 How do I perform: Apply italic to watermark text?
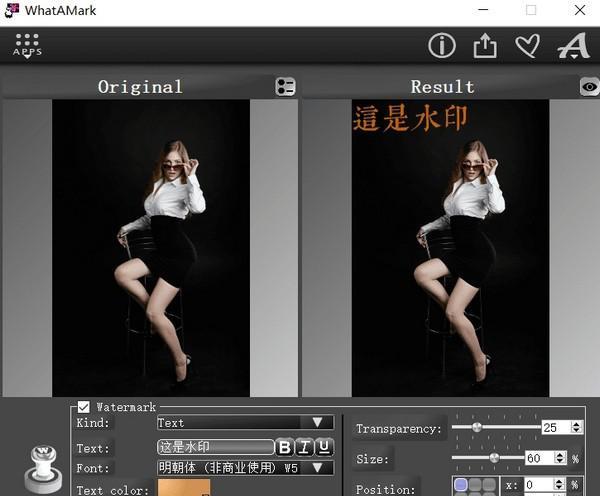304,447
